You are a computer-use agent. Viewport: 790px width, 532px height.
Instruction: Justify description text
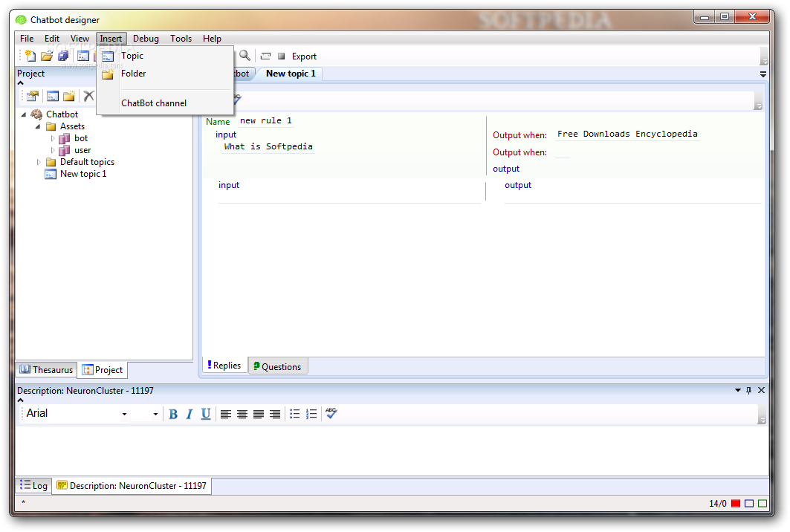(259, 414)
